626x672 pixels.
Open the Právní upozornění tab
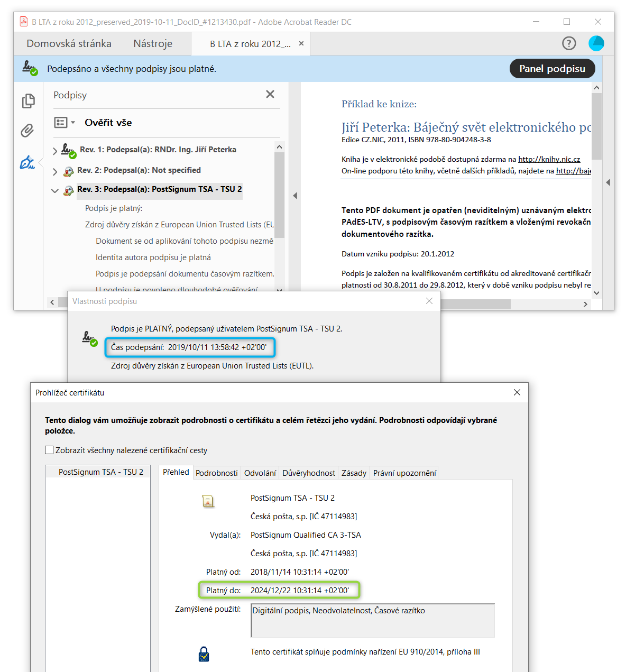[404, 473]
